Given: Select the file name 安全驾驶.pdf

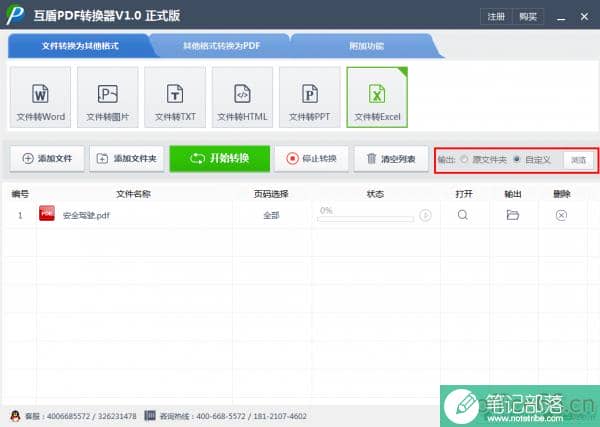Looking at the screenshot, I should pyautogui.click(x=86, y=215).
